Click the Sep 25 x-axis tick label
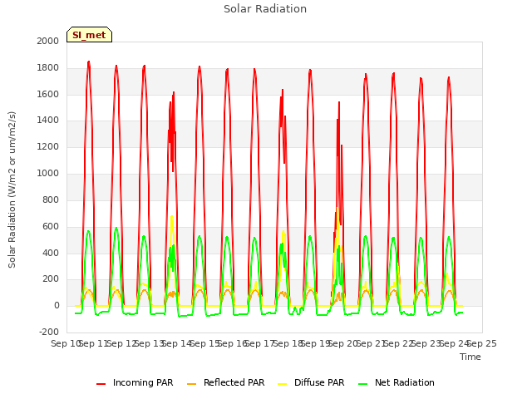The image size is (532, 399). 482,343
